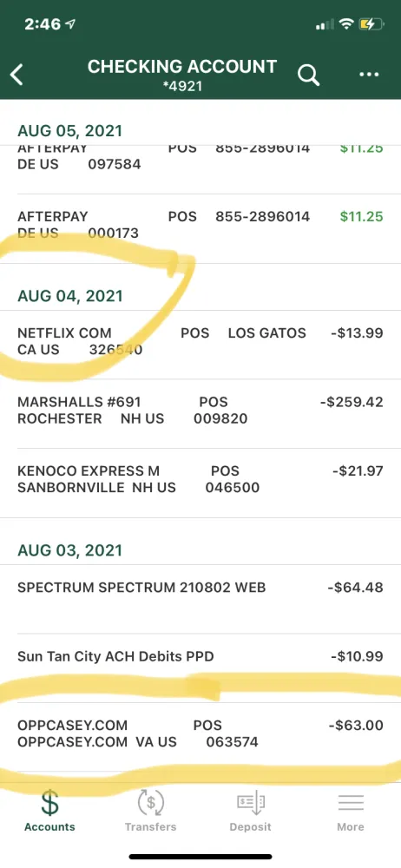
Task: Open the Deposit check tab
Action: (250, 811)
